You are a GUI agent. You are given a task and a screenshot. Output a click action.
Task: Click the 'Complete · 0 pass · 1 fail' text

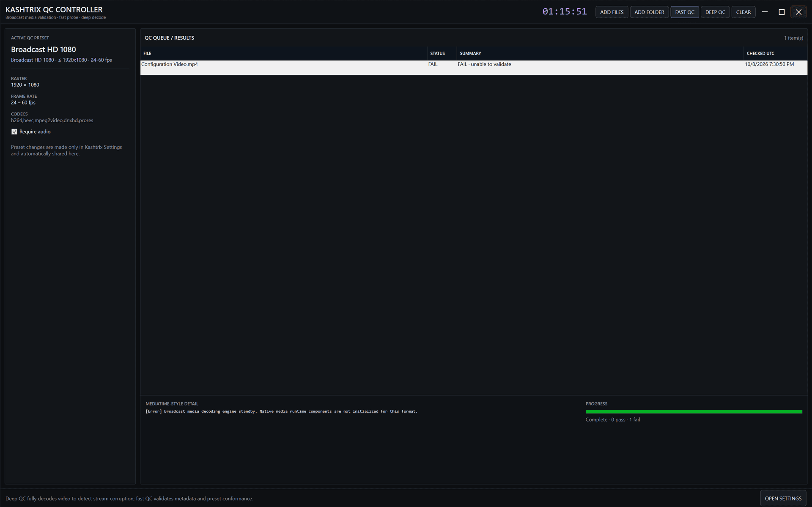[612, 420]
